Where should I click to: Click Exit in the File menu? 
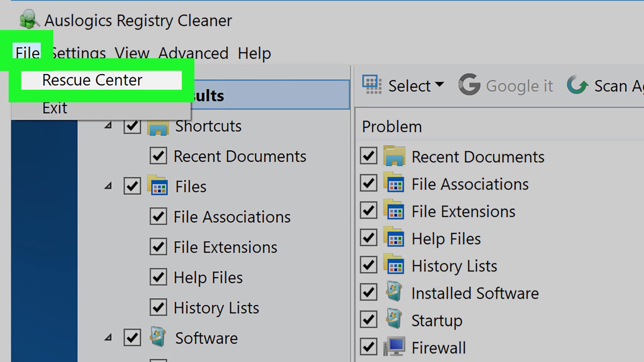55,108
